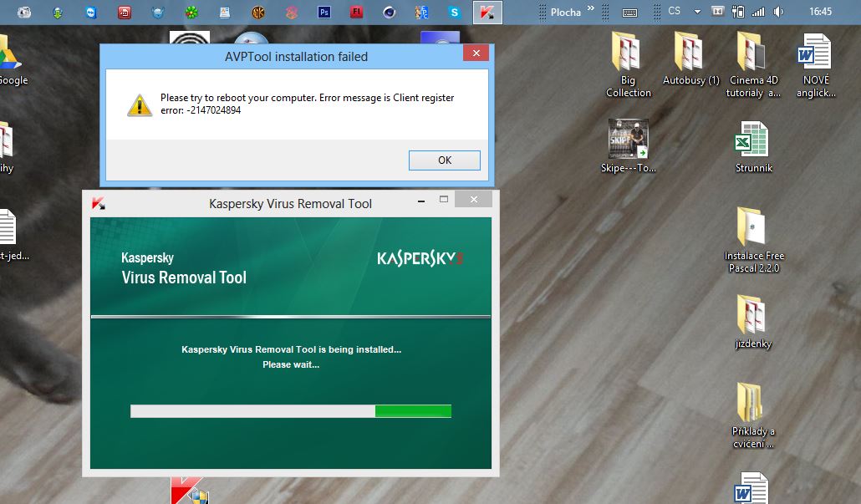861x504 pixels.
Task: Open the network signal tray icon
Action: click(758, 12)
